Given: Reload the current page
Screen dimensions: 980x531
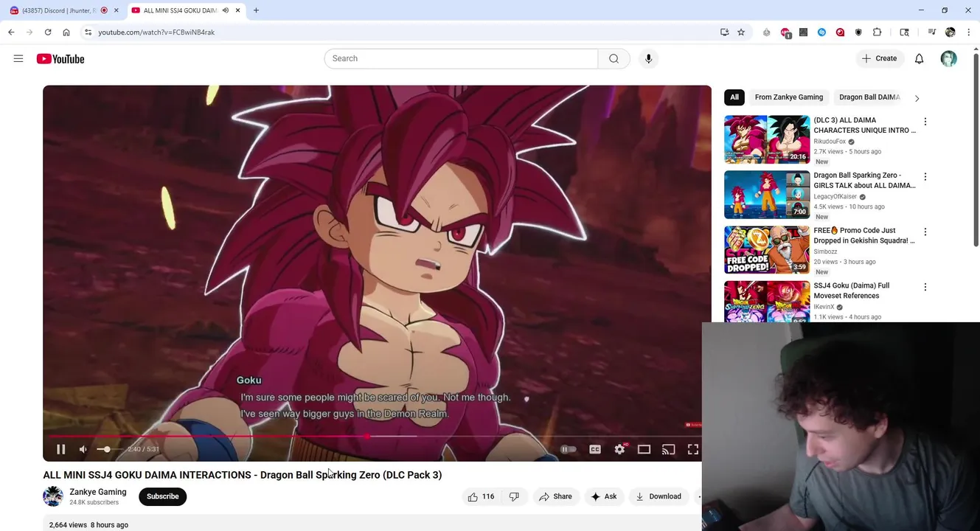Looking at the screenshot, I should click(48, 32).
